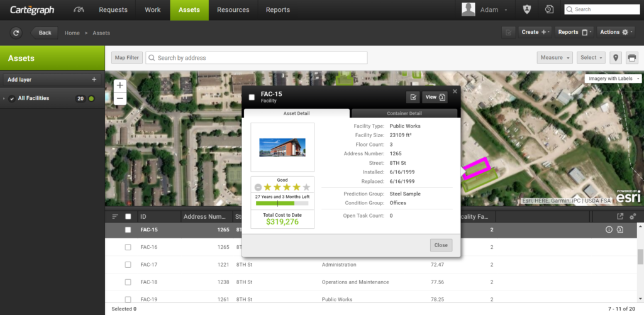
Task: Click the dashboard gauge icon in navbar
Action: tap(78, 10)
